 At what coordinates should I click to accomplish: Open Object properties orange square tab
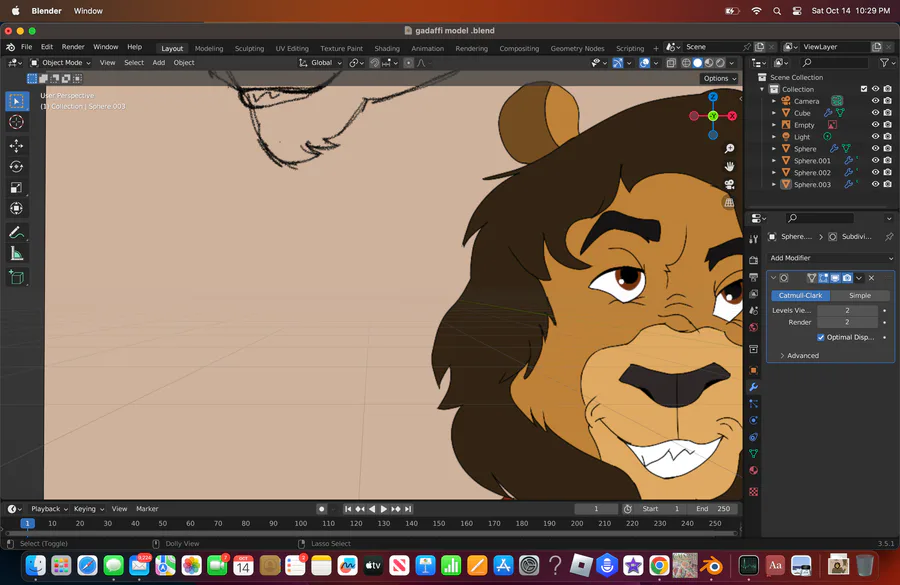coord(754,370)
